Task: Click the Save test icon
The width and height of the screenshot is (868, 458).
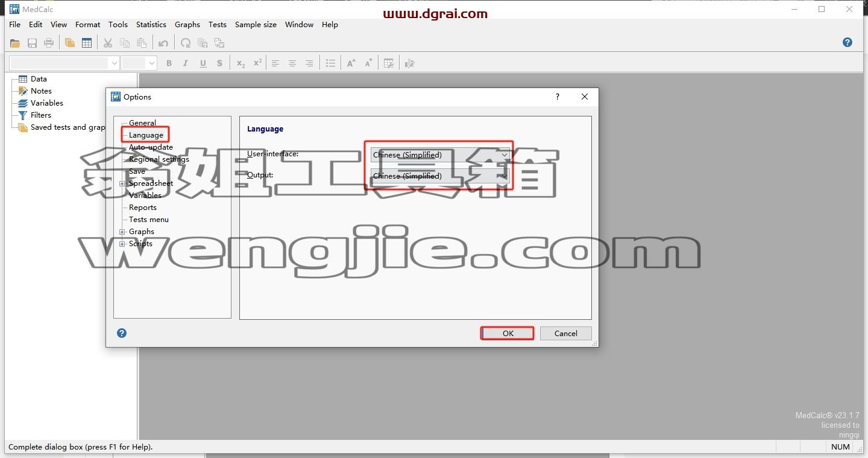Action: tap(203, 43)
